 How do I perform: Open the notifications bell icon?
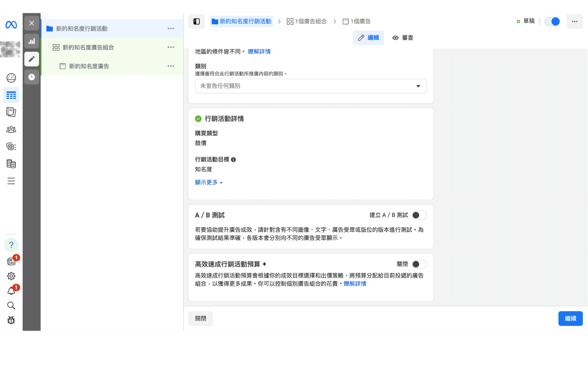pyautogui.click(x=11, y=291)
